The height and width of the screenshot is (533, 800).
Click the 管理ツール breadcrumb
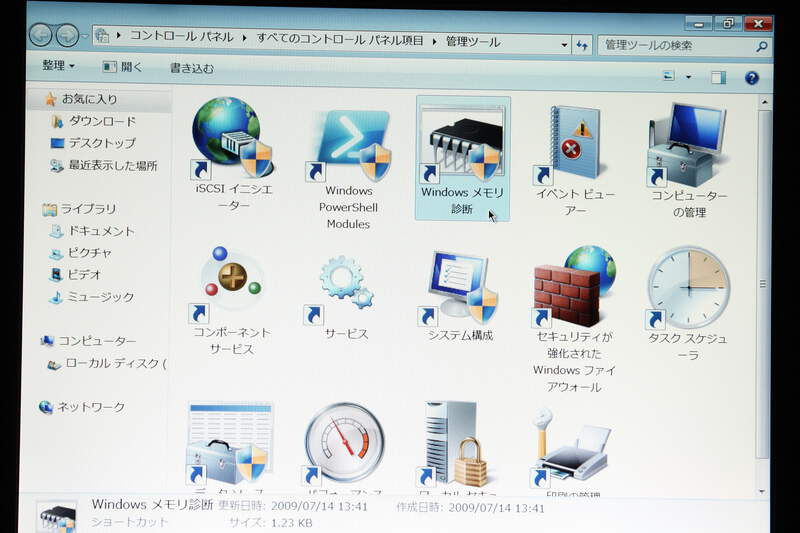pyautogui.click(x=472, y=41)
